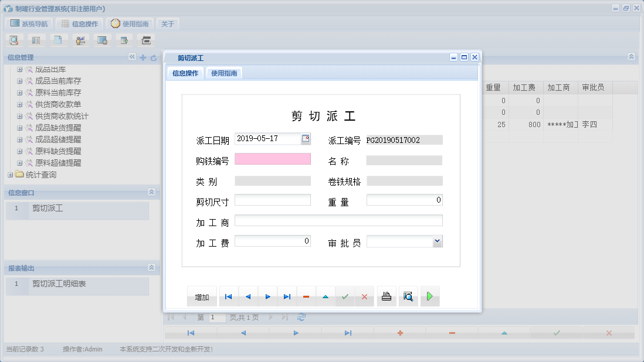The image size is (644, 362).
Task: Open the 审批员 dropdown list
Action: click(x=436, y=241)
